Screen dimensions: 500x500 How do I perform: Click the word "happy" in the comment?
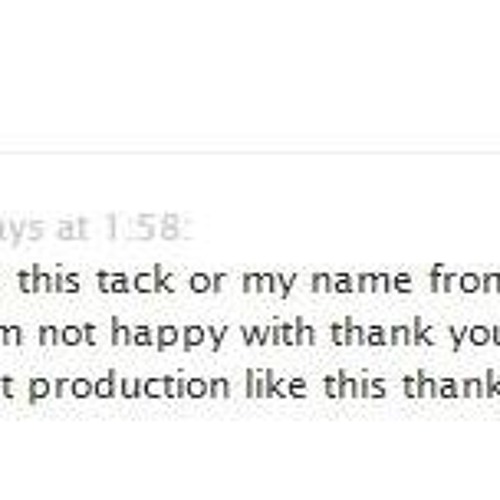pos(169,336)
